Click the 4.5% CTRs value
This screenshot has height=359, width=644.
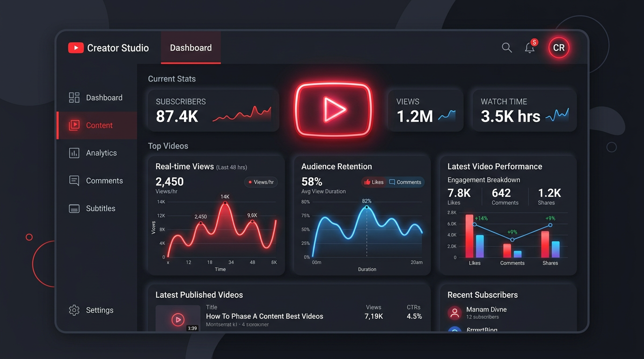tap(414, 316)
